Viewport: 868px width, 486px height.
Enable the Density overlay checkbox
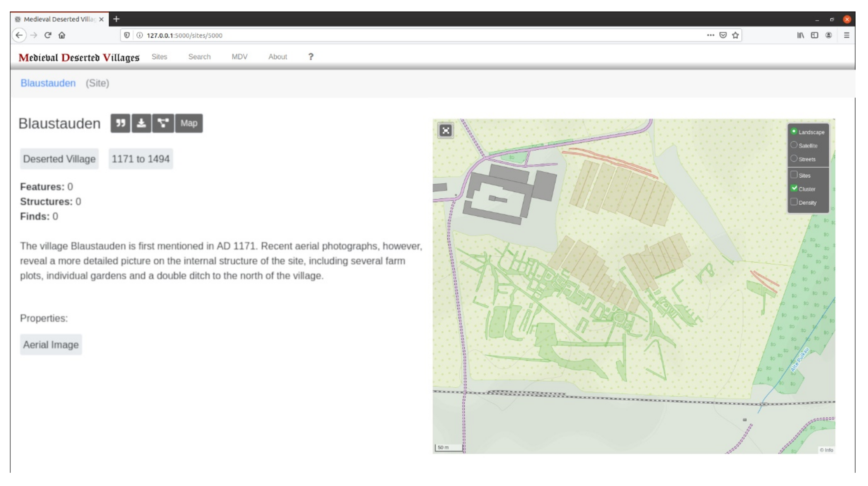click(x=794, y=202)
